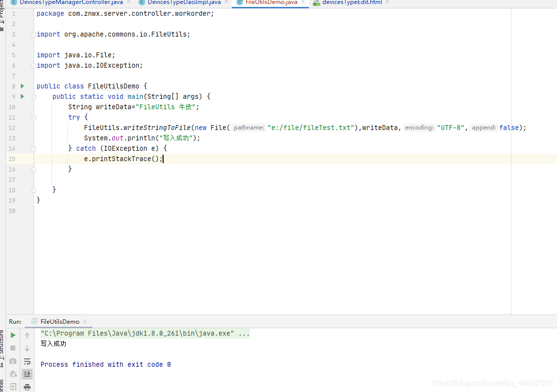The width and height of the screenshot is (557, 392).
Task: Collapse the main method fold on line 9
Action: click(34, 97)
